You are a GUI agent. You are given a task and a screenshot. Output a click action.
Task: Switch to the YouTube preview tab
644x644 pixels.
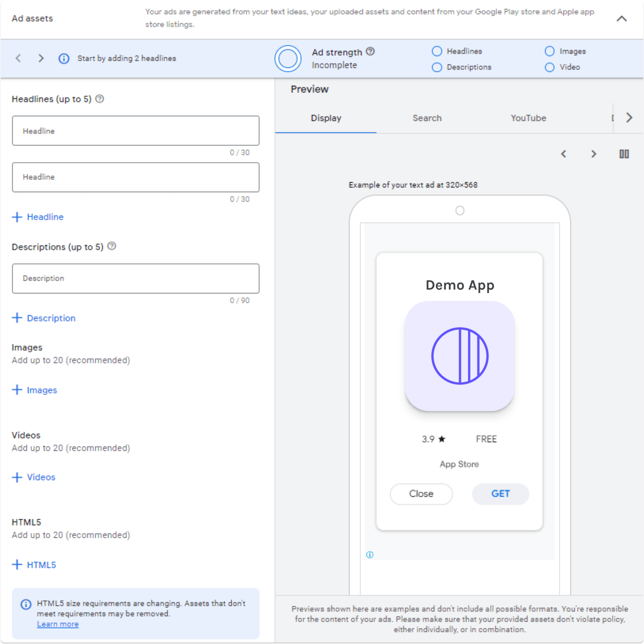[528, 118]
